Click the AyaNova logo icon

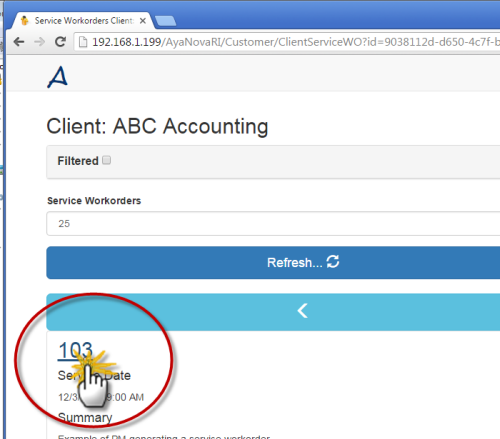click(58, 77)
